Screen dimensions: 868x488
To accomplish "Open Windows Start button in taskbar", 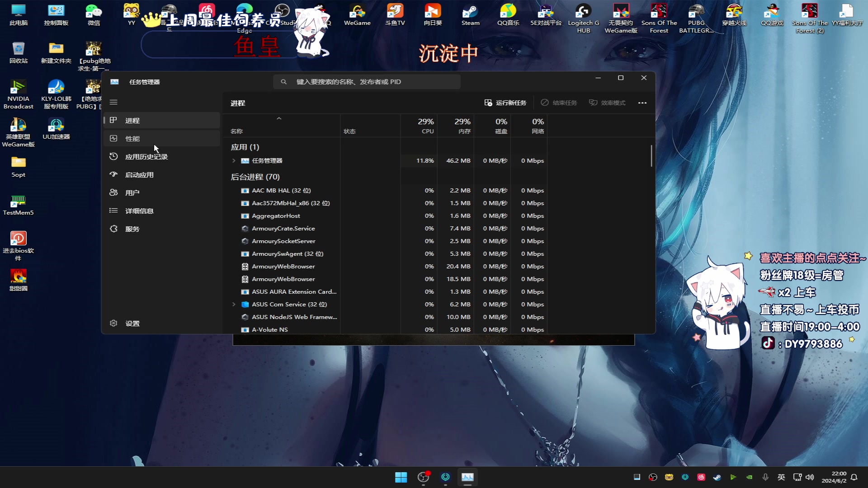I will [401, 477].
